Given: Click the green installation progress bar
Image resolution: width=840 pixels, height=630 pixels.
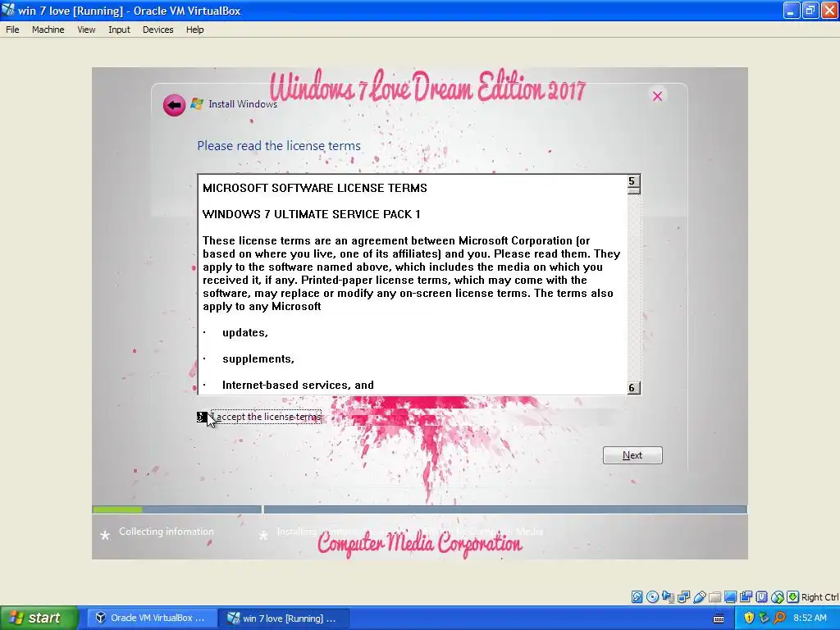Looking at the screenshot, I should pyautogui.click(x=117, y=509).
